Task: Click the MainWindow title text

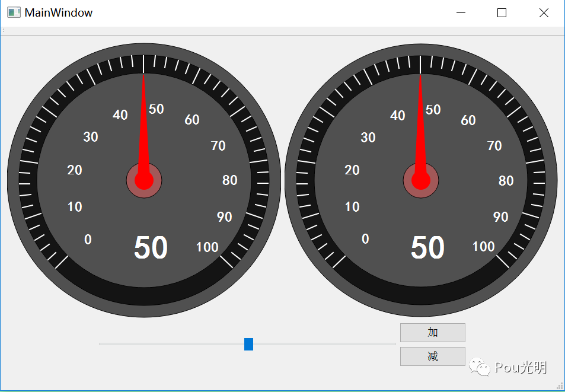Action: (x=59, y=13)
